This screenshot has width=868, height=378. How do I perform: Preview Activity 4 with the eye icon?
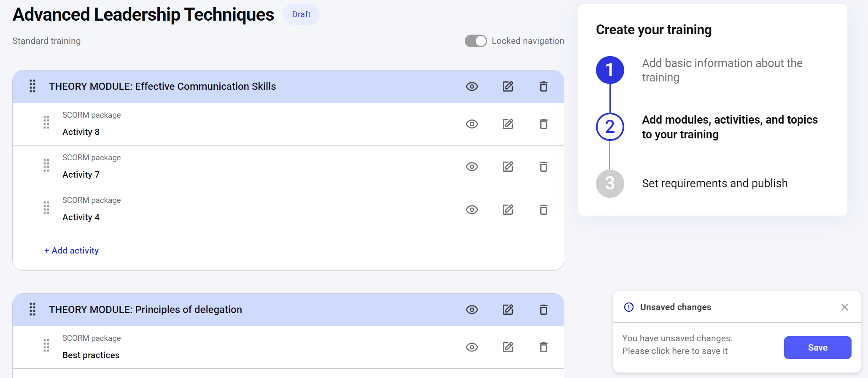pyautogui.click(x=472, y=210)
